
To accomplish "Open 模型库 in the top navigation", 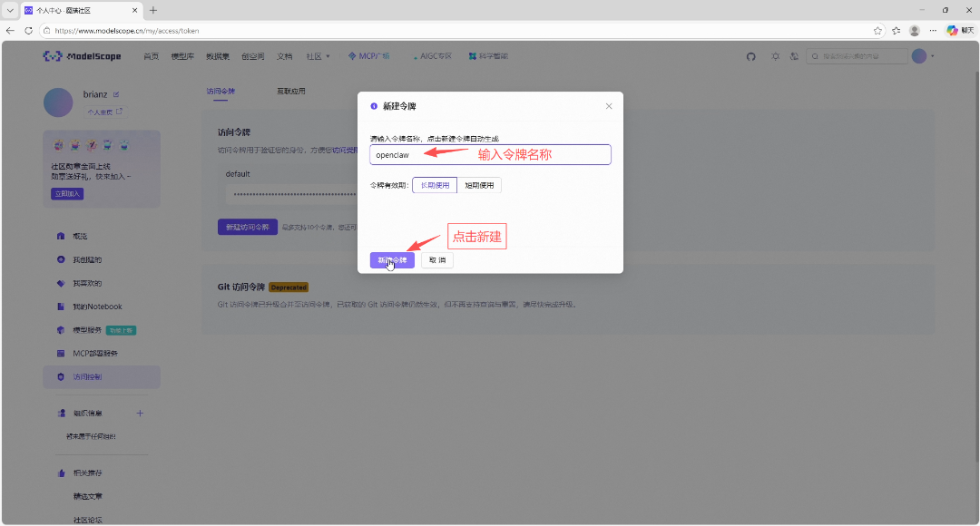I will pos(182,56).
